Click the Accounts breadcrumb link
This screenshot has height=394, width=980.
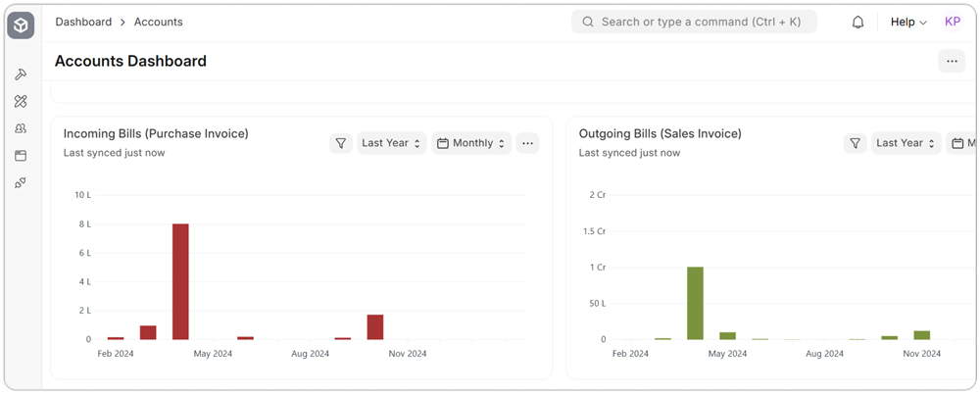pyautogui.click(x=159, y=22)
